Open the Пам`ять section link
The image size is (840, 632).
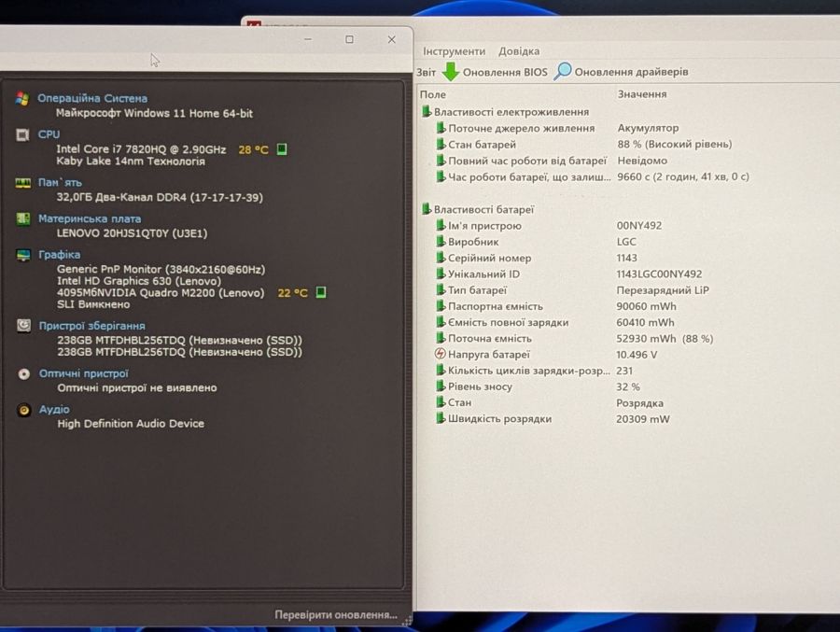(60, 182)
